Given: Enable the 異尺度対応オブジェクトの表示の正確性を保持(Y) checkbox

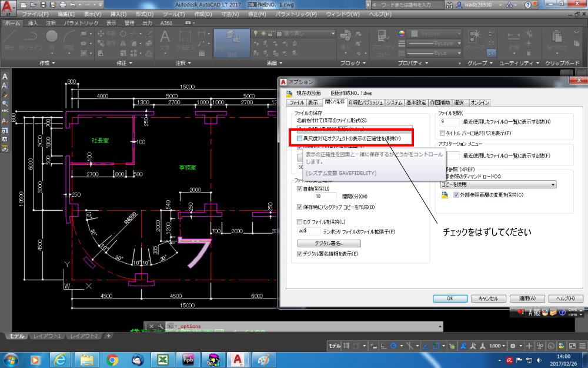Looking at the screenshot, I should click(x=300, y=138).
